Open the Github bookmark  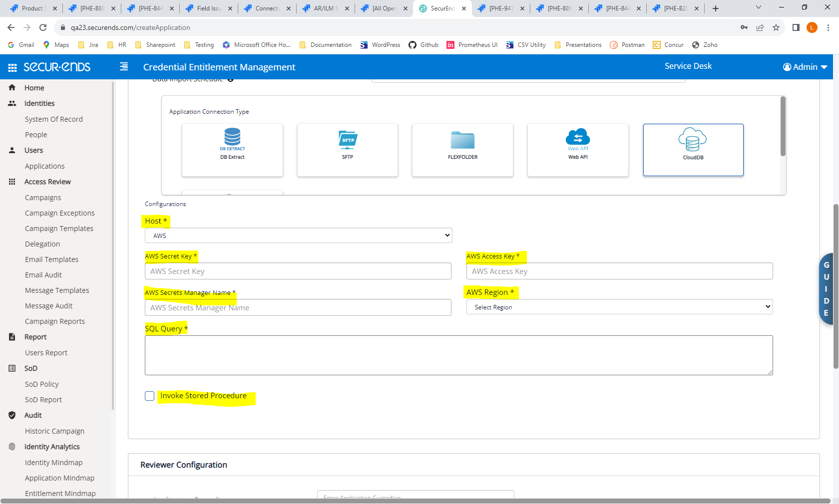click(423, 44)
